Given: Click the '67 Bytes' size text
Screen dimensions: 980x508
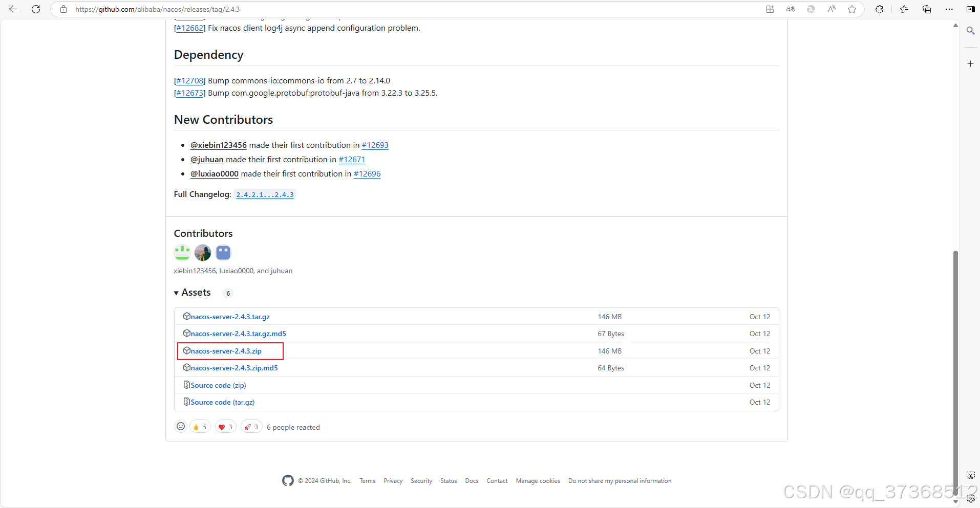Looking at the screenshot, I should [x=611, y=334].
